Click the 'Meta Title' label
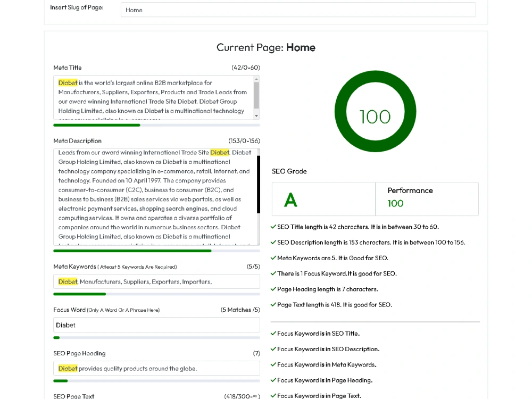The image size is (532, 399). [68, 68]
